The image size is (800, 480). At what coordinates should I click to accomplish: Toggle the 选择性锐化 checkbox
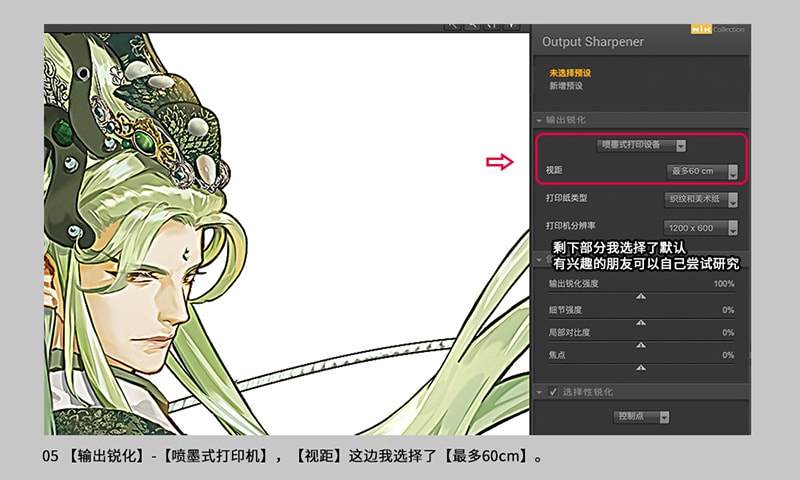coord(553,391)
